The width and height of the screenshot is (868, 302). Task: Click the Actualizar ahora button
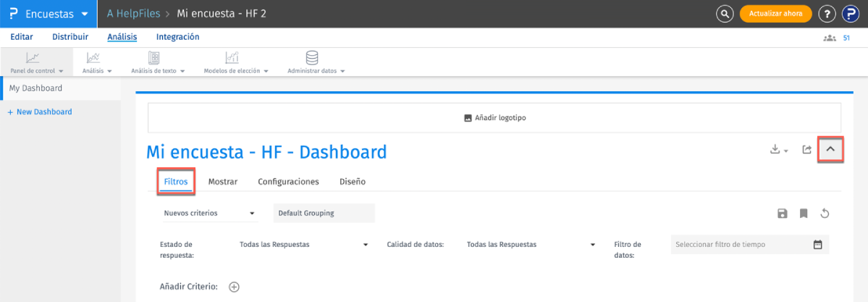[775, 14]
